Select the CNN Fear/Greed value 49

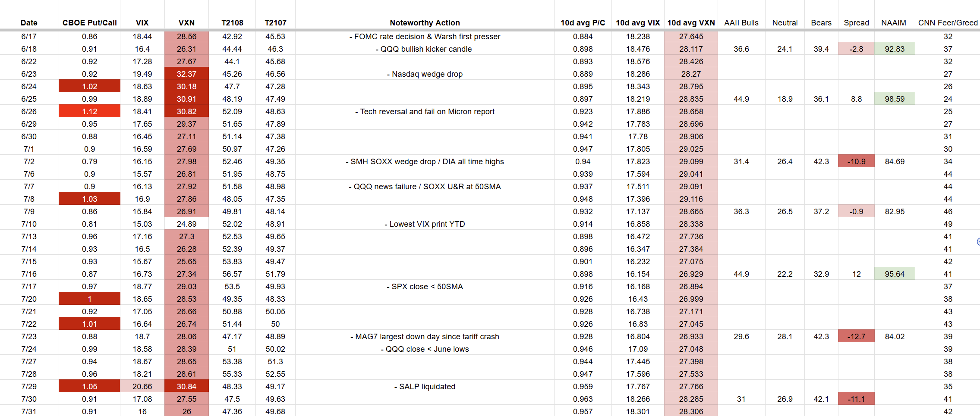948,224
